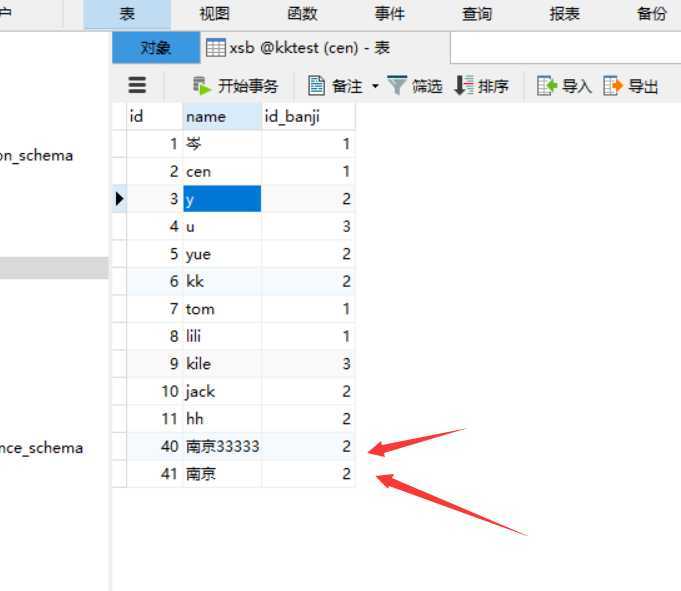Click the highlighted gray item in sidebar tree
681x591 pixels.
point(54,268)
